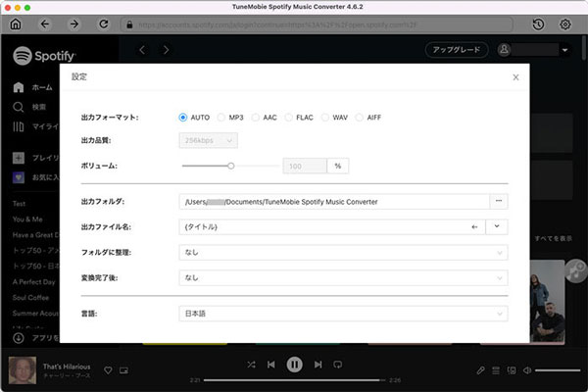This screenshot has width=588, height=392.
Task: Adjust Spotify playback volume slider
Action: click(x=558, y=370)
